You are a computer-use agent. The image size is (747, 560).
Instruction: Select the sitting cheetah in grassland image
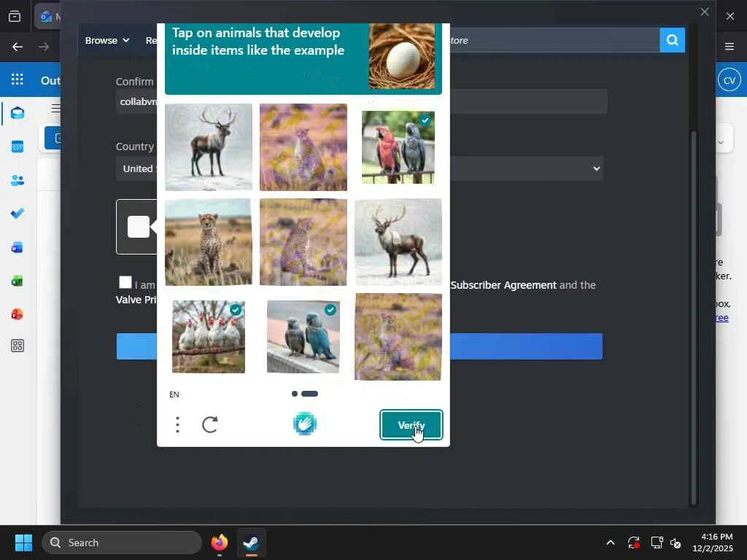click(209, 242)
